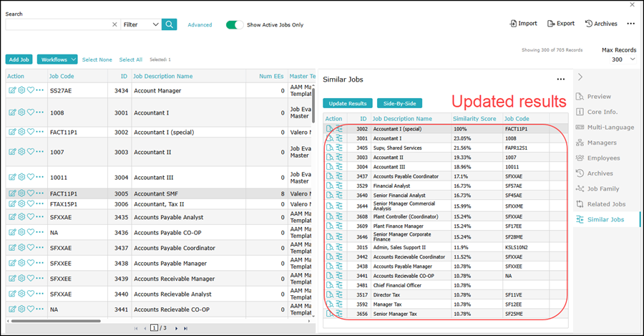The image size is (644, 336).
Task: Click gear icon for Accountant I row
Action: [x=21, y=112]
